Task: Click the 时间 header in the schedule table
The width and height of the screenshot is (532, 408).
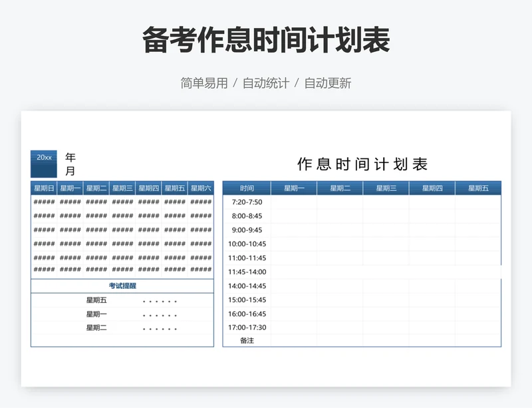Action: (x=247, y=188)
